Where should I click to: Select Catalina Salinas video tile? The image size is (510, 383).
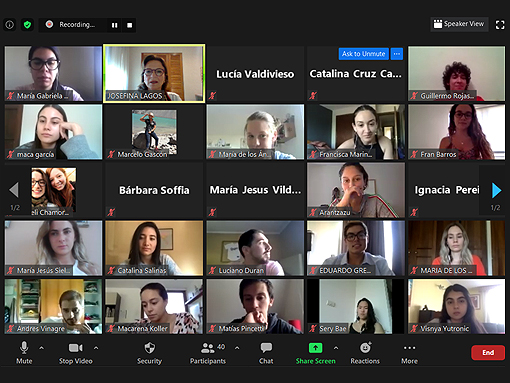pyautogui.click(x=154, y=248)
